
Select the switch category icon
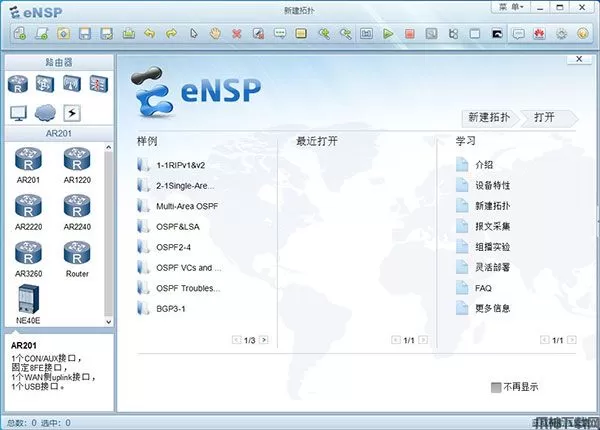(x=45, y=84)
